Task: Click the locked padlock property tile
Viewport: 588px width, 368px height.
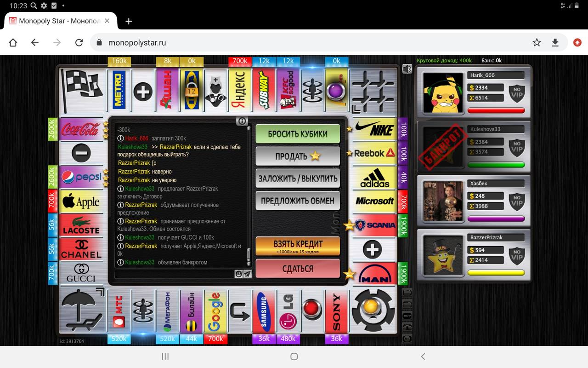Action: coord(192,90)
